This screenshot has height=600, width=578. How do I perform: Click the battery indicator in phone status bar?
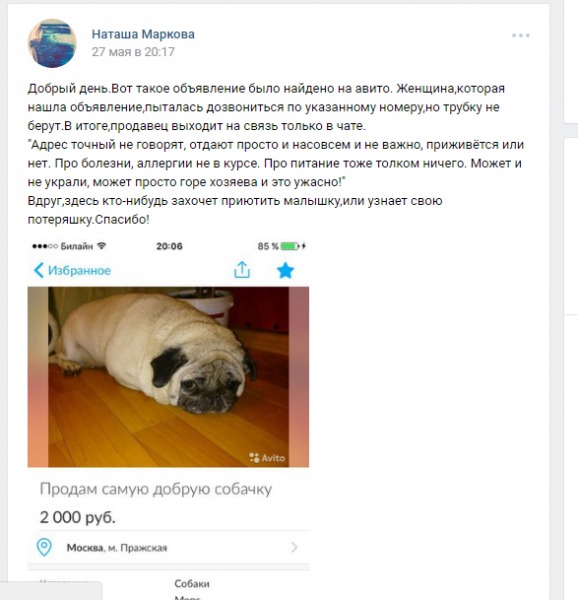click(x=290, y=246)
